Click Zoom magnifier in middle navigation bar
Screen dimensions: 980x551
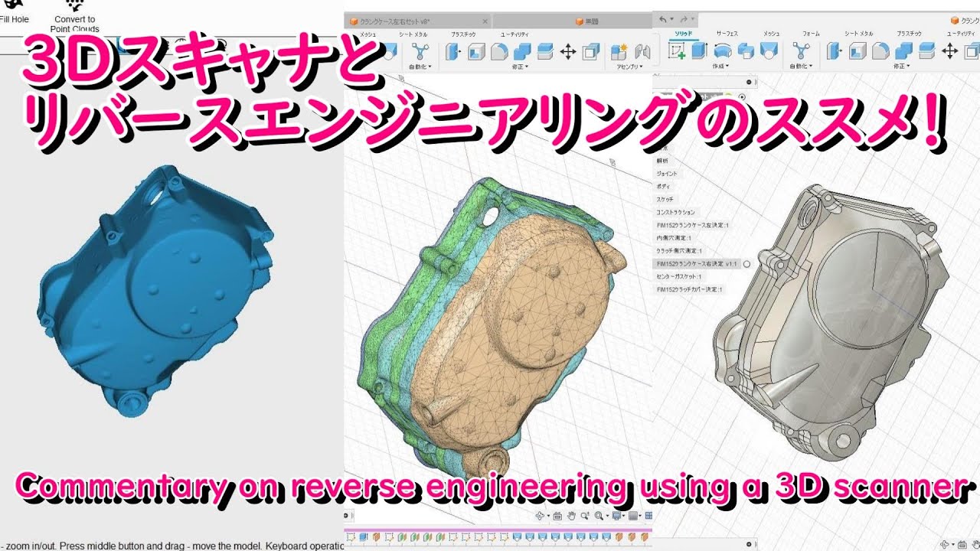point(585,517)
